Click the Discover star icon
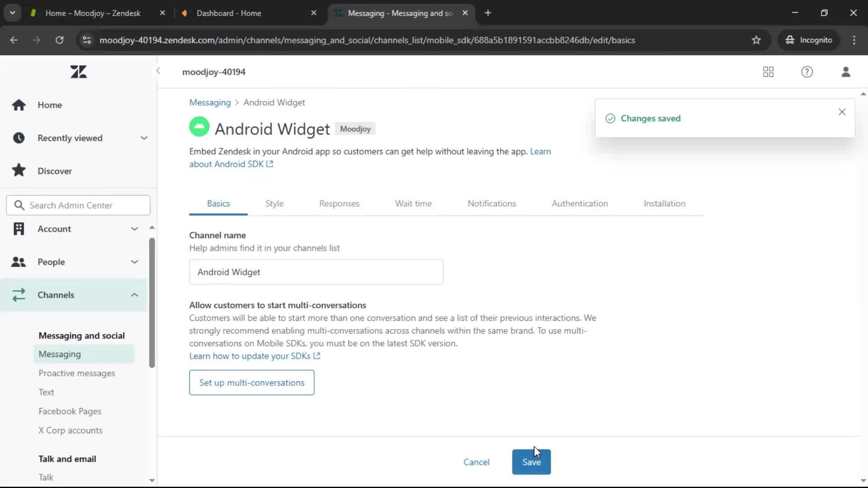This screenshot has width=868, height=488. [19, 170]
